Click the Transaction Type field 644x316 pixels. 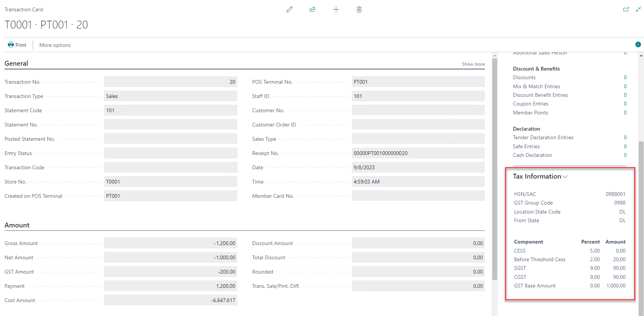[170, 96]
